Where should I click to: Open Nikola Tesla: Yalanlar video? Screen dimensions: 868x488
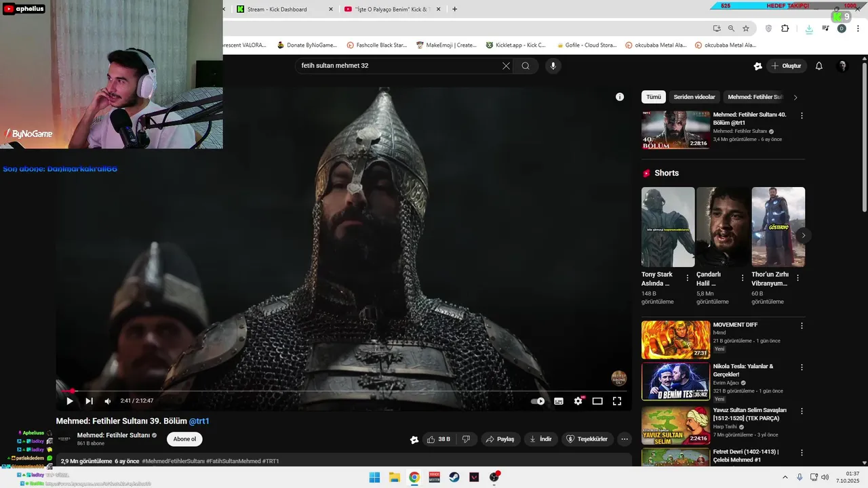click(675, 382)
